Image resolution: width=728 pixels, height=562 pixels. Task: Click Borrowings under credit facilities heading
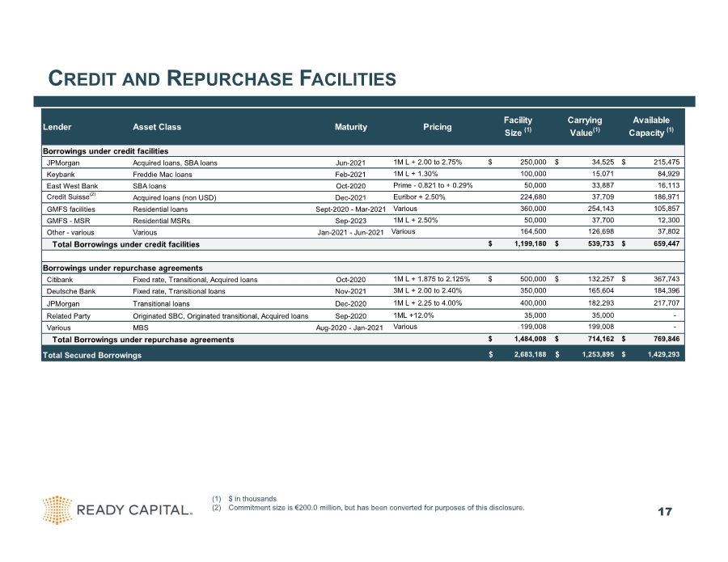105,151
